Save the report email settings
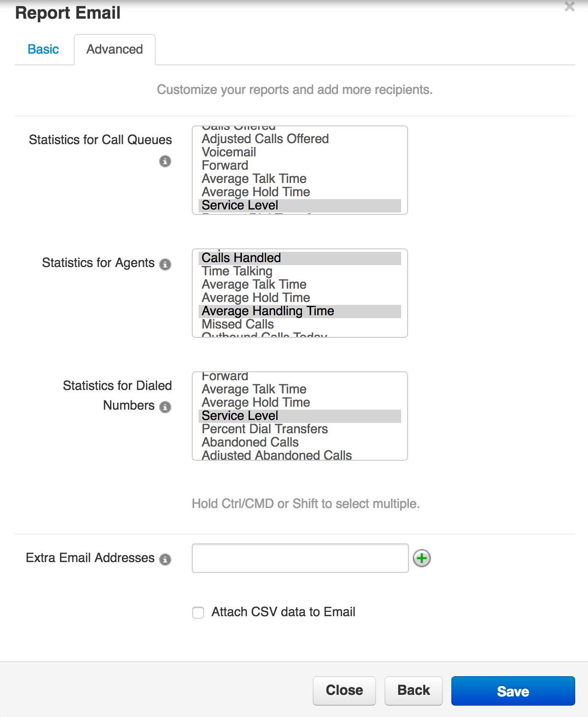588x717 pixels. [513, 691]
